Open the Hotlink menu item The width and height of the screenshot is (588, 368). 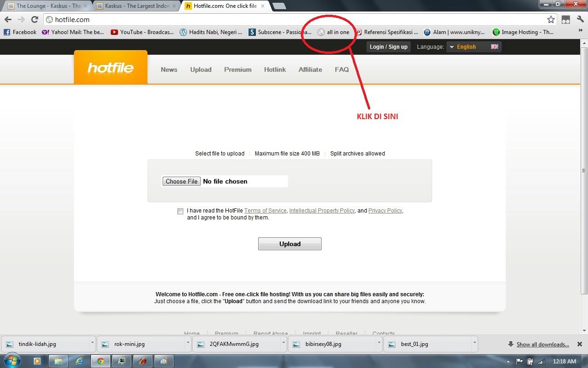click(275, 69)
